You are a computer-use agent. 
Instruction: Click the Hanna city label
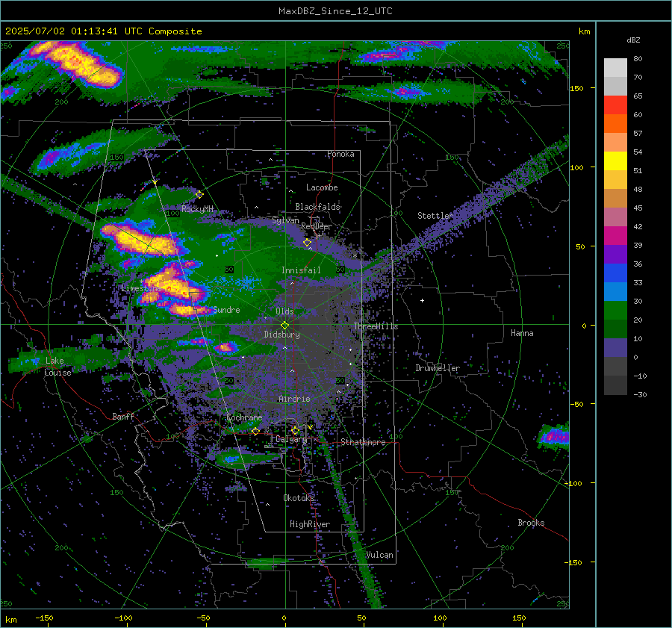[x=522, y=333]
